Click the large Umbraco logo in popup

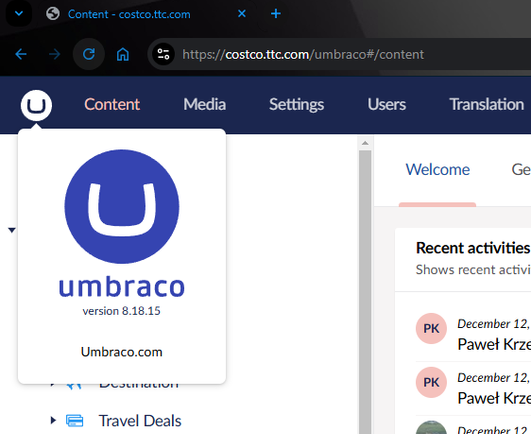pos(122,207)
